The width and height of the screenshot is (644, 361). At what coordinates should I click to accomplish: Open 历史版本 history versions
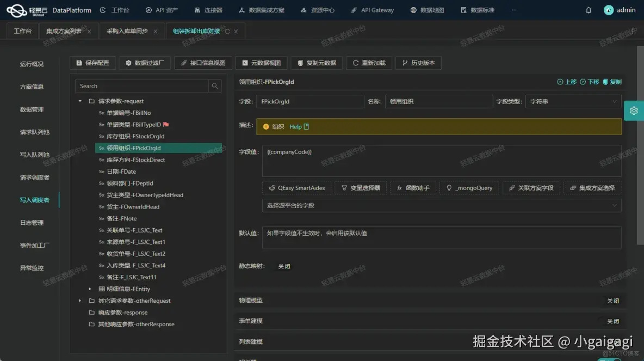(x=418, y=63)
